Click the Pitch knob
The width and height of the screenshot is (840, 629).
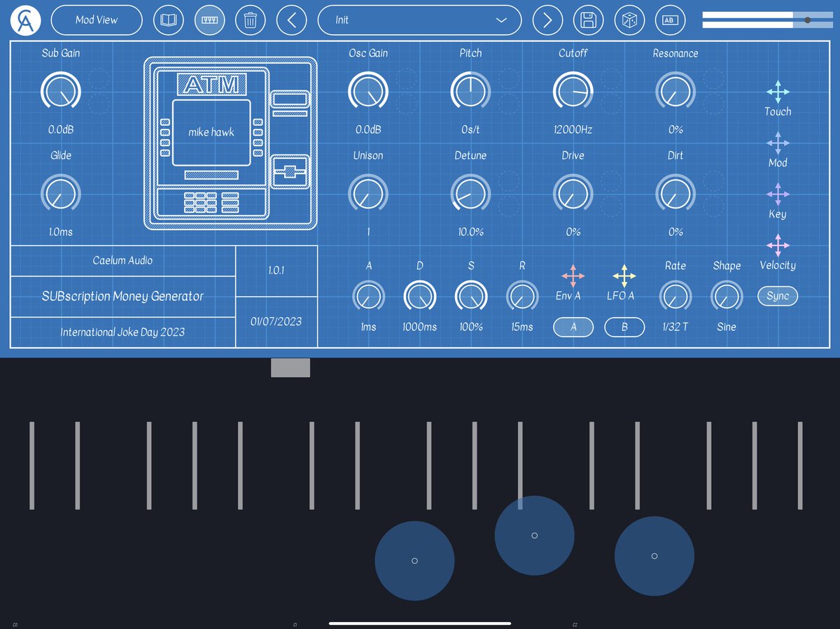pos(470,91)
